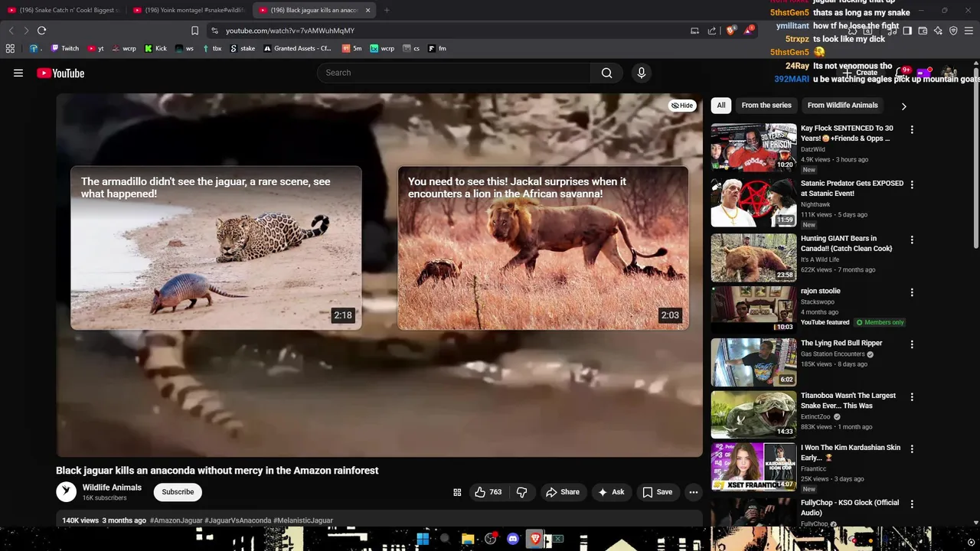
Task: Like the video with thumbs up
Action: [488, 492]
